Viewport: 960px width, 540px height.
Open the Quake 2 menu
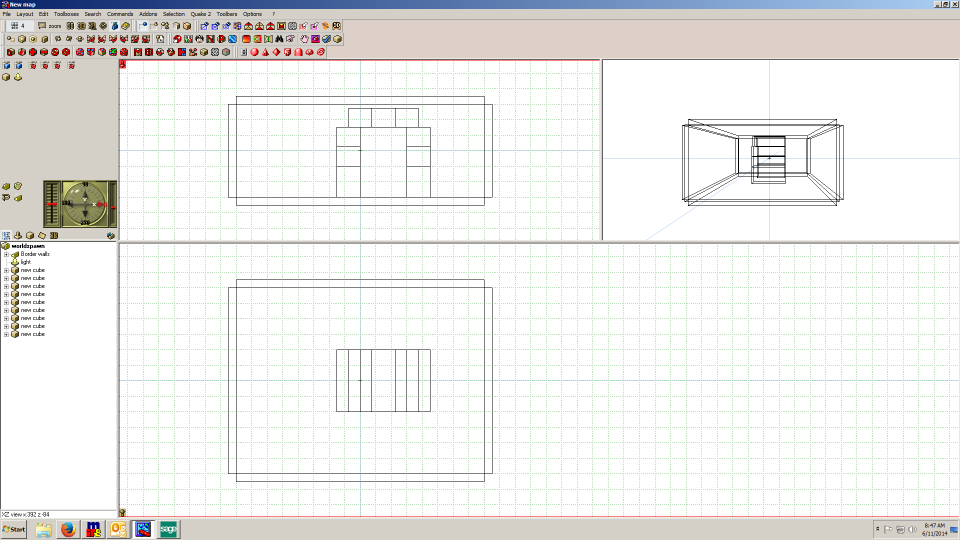(x=201, y=14)
